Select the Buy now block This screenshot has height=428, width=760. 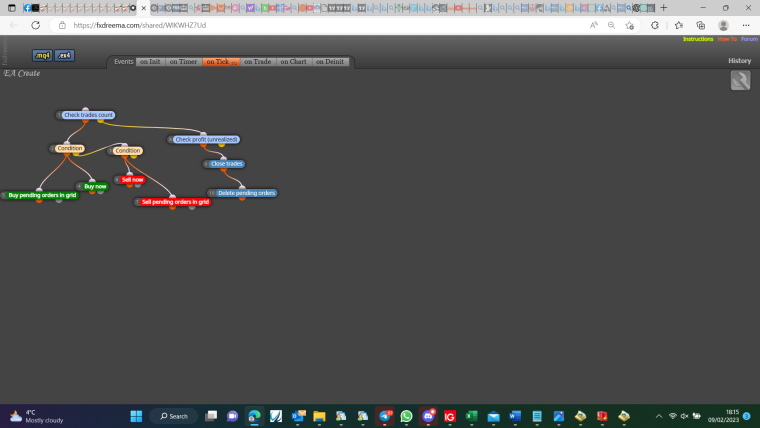93,186
